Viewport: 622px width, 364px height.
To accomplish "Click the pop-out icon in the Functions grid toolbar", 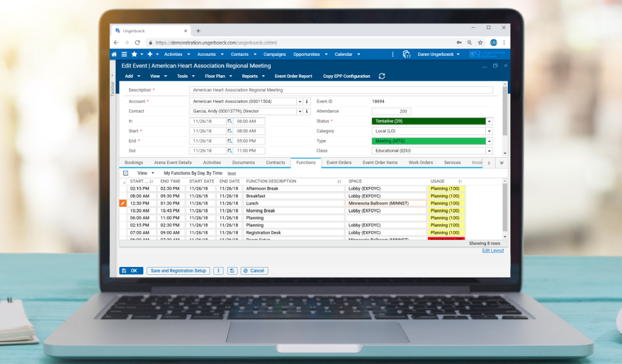I will tap(126, 173).
